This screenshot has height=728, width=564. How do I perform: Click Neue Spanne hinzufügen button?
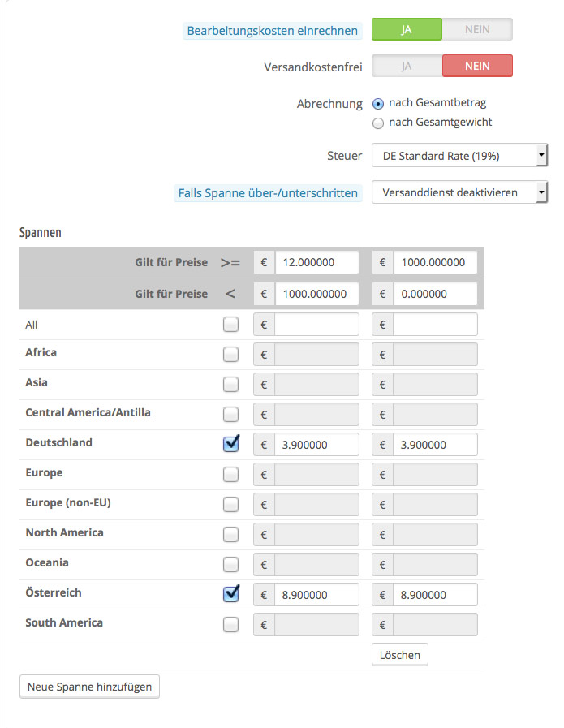pos(90,687)
